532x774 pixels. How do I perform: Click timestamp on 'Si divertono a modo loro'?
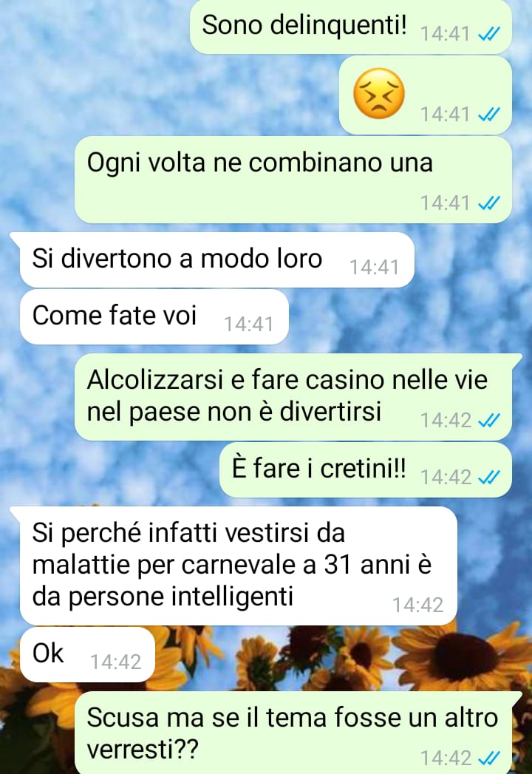tap(375, 267)
